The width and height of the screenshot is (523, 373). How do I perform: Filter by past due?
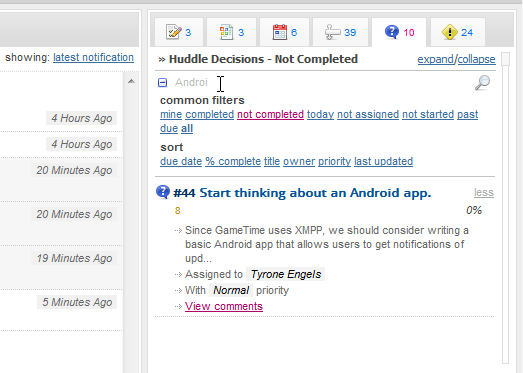[467, 114]
